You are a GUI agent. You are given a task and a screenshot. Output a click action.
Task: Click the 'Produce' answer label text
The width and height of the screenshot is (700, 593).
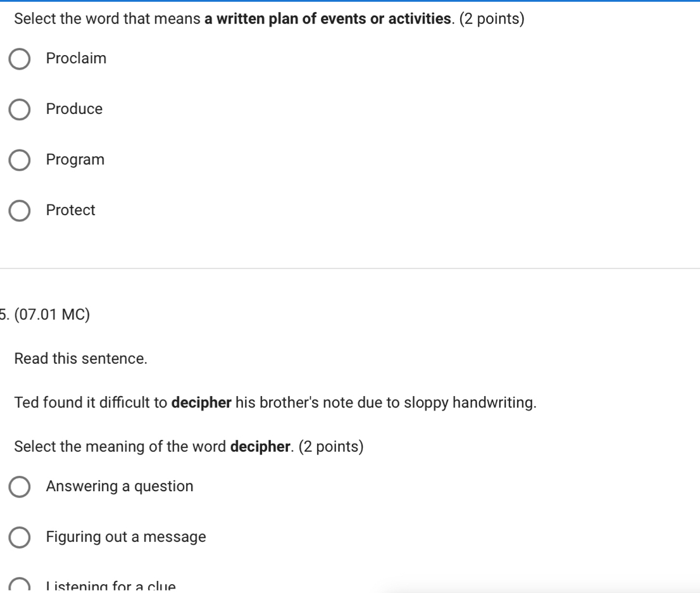pos(74,109)
